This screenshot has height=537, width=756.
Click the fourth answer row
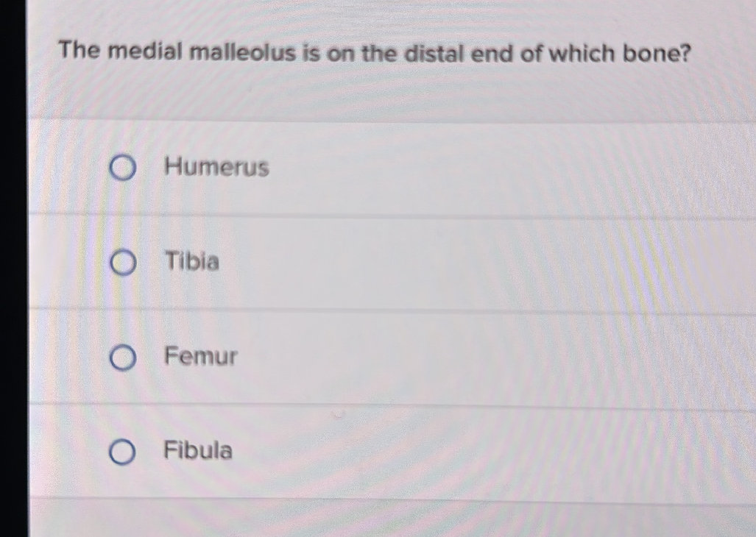pyautogui.click(x=390, y=452)
